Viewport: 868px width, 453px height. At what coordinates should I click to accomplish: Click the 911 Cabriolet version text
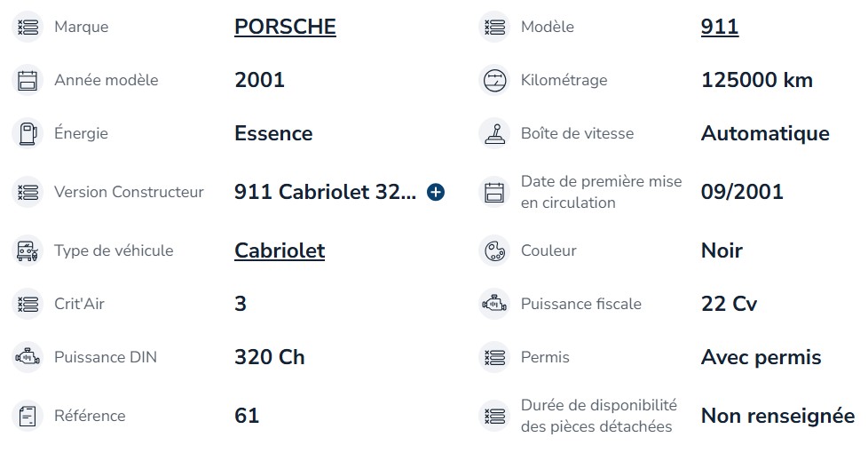(325, 192)
